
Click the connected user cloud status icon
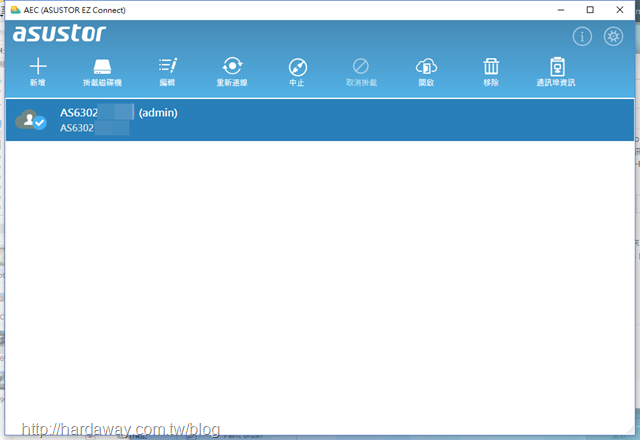coord(31,120)
